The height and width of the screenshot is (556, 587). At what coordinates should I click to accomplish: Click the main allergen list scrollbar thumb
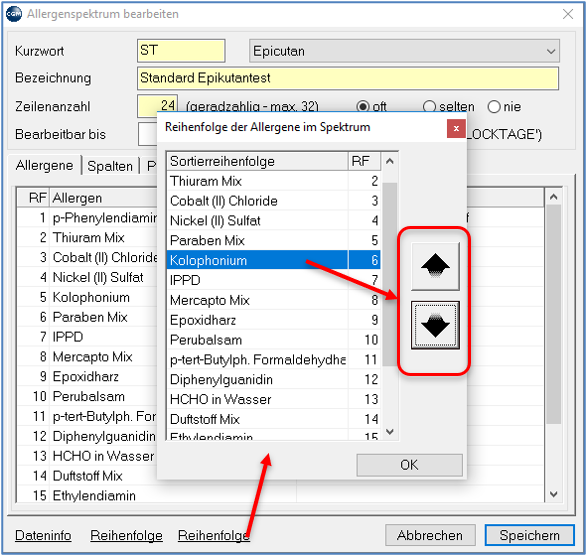(554, 315)
